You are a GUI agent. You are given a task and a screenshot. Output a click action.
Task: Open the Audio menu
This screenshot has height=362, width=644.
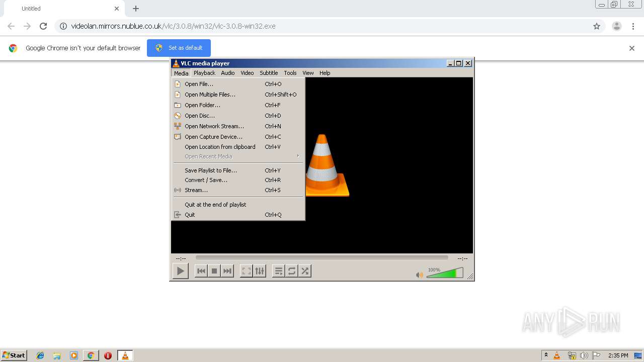[x=228, y=73]
